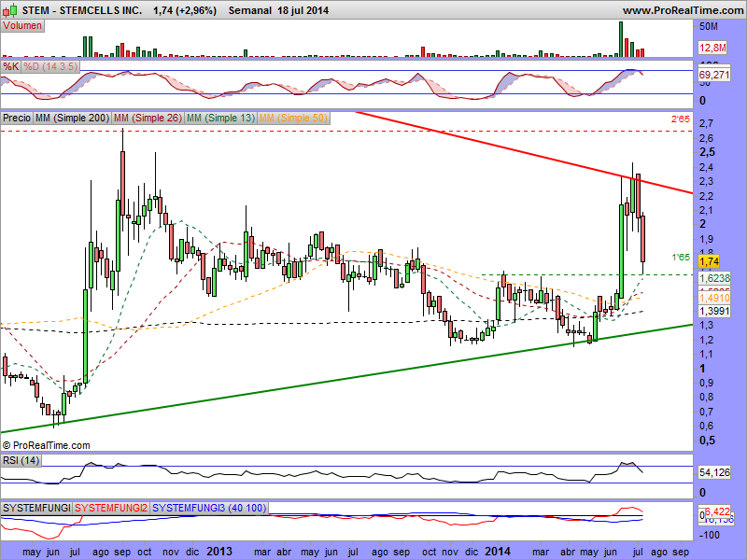Click the red 6,422 SYSTEMFUNGI value tag

pos(717,511)
